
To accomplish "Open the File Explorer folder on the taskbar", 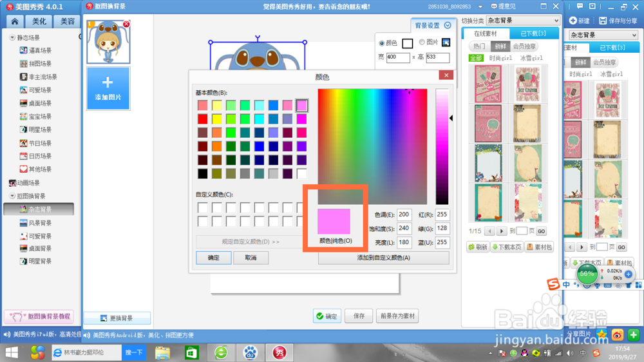I will 163,352.
